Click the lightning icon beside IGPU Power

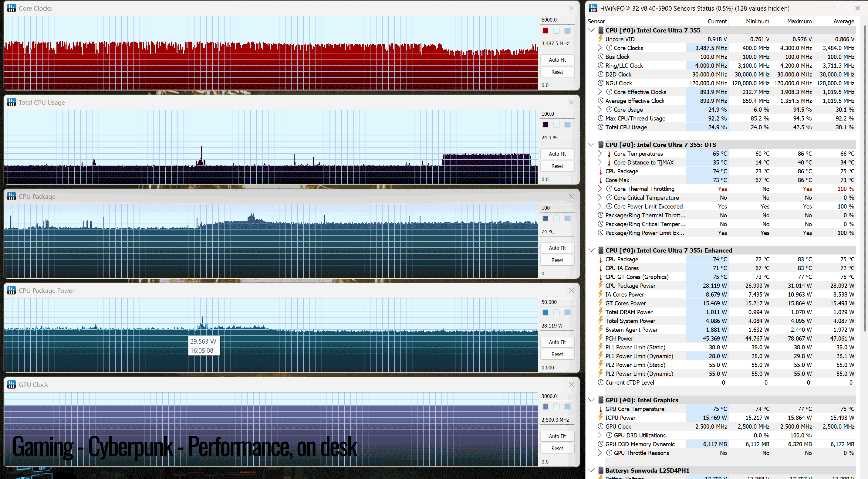tap(600, 417)
